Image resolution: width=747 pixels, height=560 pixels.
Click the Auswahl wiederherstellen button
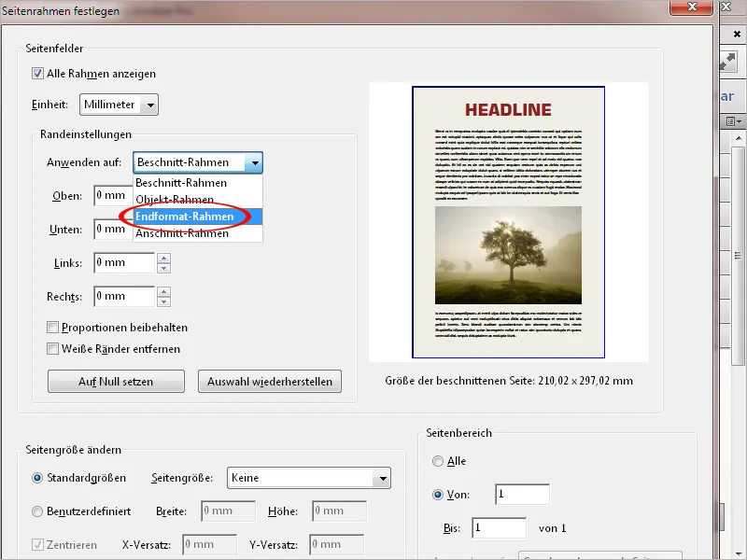(270, 382)
